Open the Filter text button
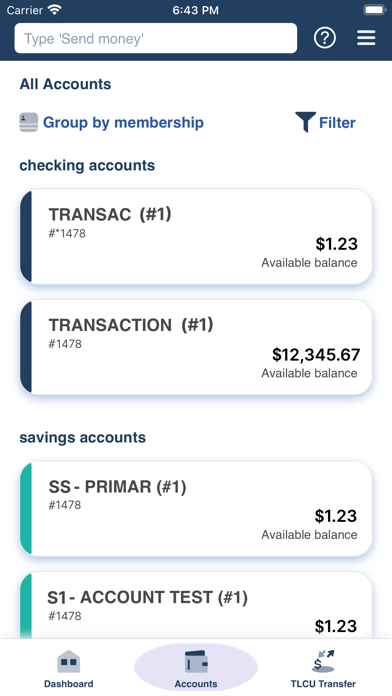The width and height of the screenshot is (392, 696). click(337, 123)
